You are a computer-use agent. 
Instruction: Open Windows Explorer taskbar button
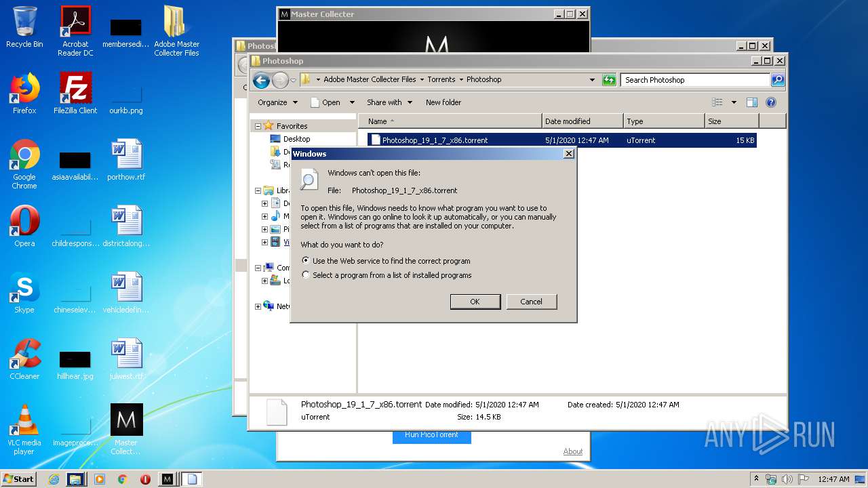click(76, 479)
